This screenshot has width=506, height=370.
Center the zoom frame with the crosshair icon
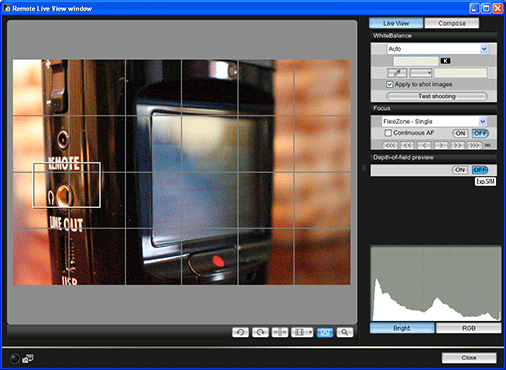tap(280, 332)
